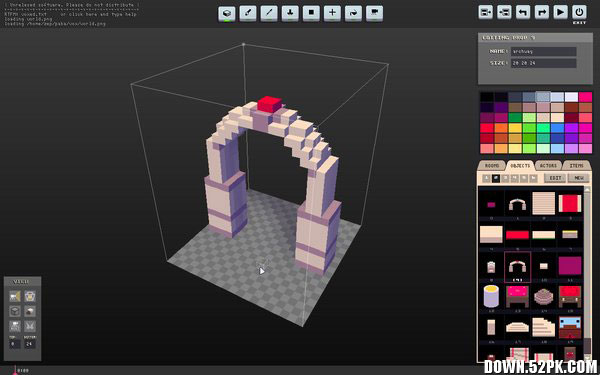Viewport: 600px width, 375px height.
Task: Switch to the Actors tab
Action: tap(548, 166)
